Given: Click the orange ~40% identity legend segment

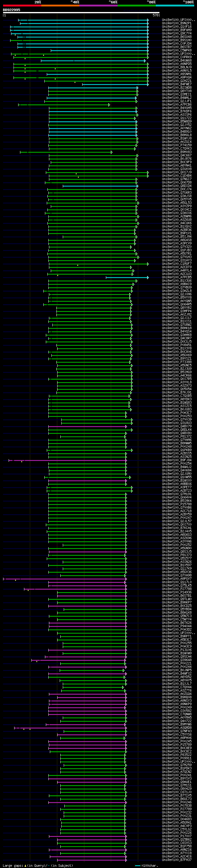Looking at the screenshot, I should coord(60,6).
